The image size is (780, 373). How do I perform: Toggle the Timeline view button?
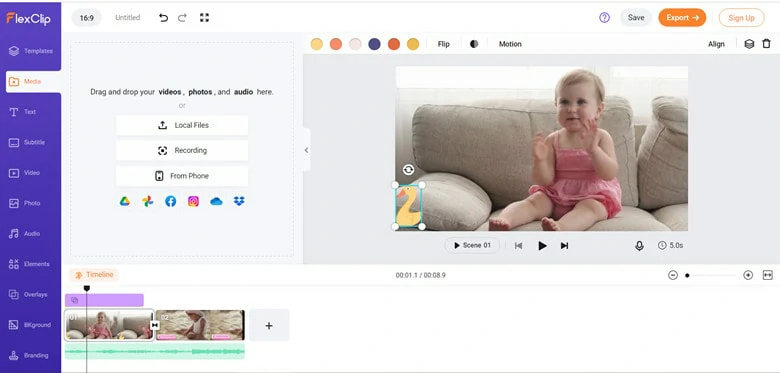(94, 275)
